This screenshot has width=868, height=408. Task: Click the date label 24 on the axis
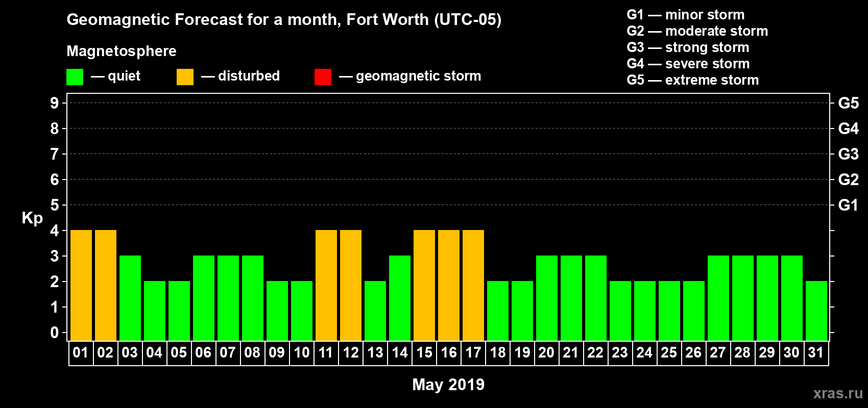click(644, 352)
